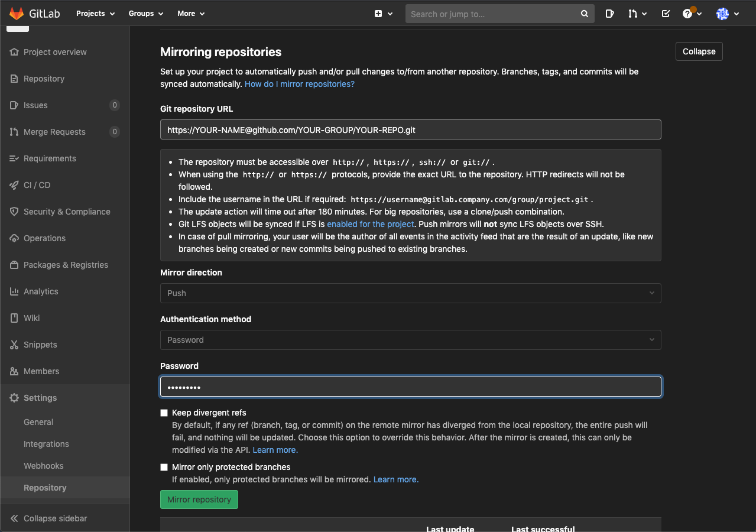This screenshot has height=532, width=756.
Task: Open the Help question mark icon
Action: click(x=687, y=14)
